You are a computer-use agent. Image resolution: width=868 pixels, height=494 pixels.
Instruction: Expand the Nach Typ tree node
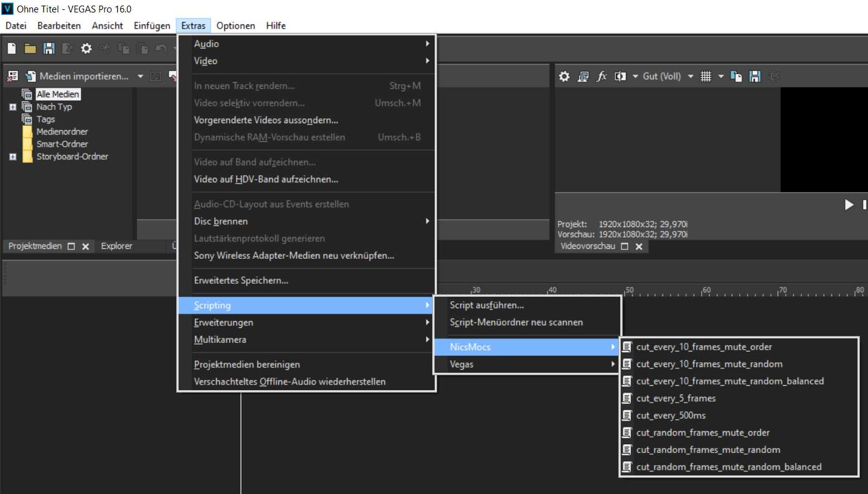coord(12,107)
